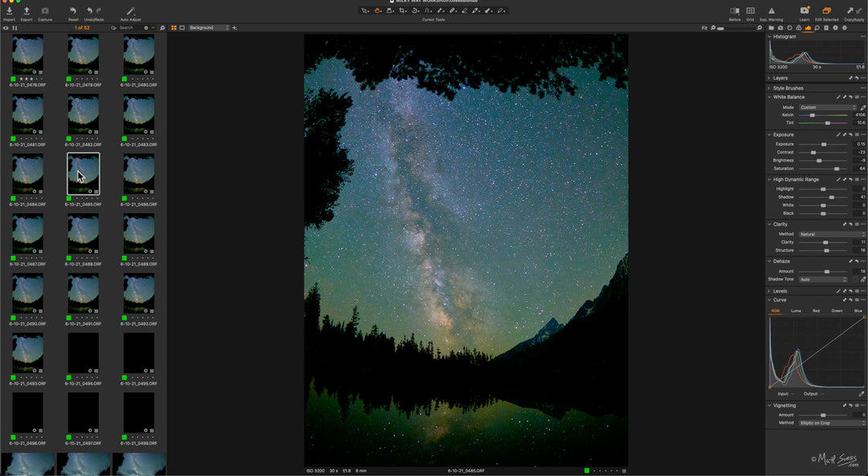Select thumbnail 6-10-21_0488.ORF

click(x=83, y=234)
